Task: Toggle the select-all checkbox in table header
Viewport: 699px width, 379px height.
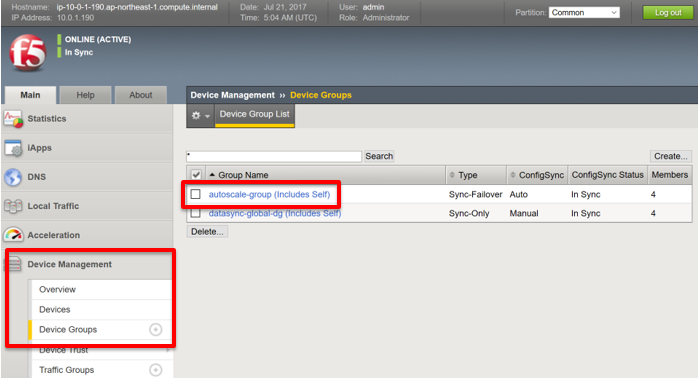Action: coord(196,175)
